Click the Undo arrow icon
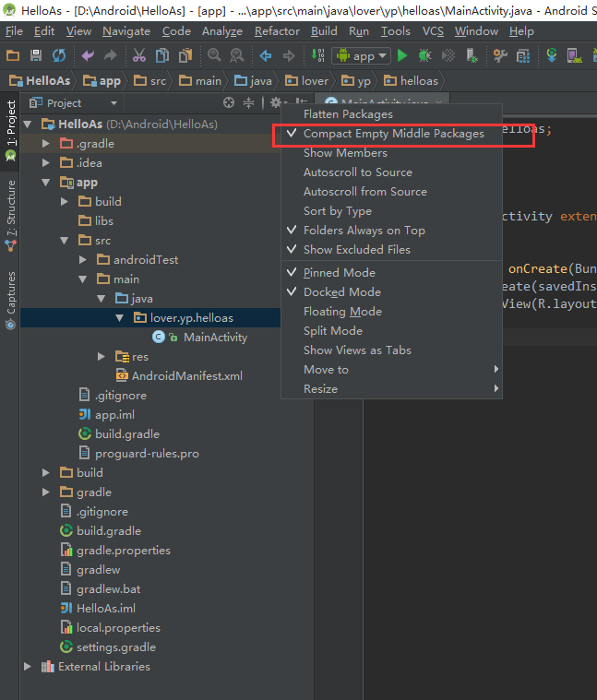This screenshot has width=597, height=700. click(x=88, y=56)
